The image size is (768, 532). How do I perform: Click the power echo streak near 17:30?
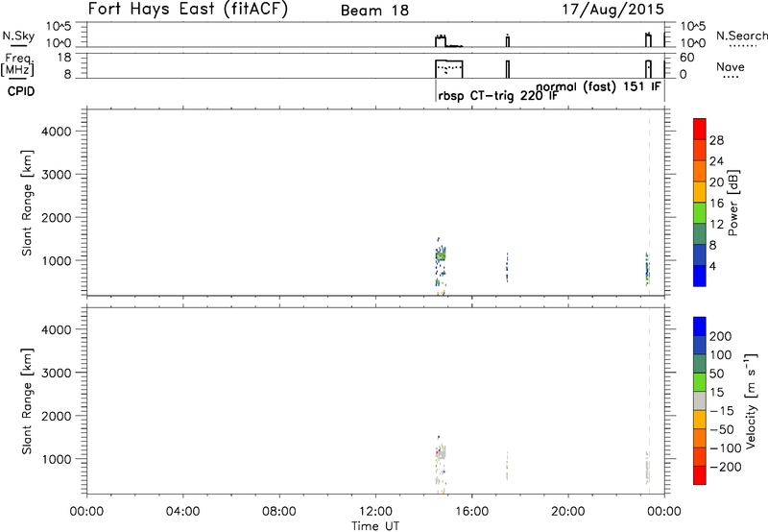click(x=508, y=268)
